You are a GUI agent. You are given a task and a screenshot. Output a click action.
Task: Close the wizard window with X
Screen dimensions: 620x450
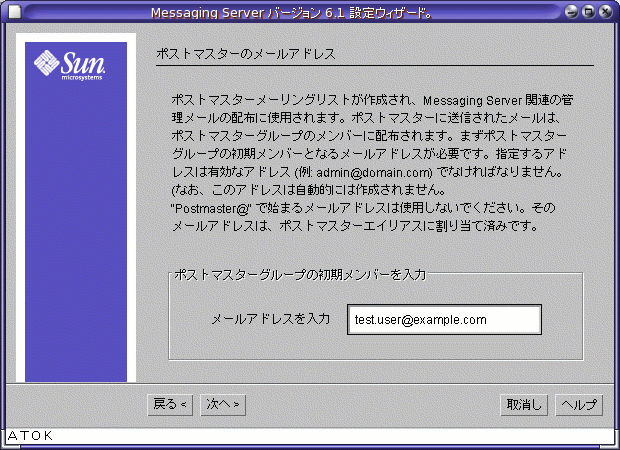pos(605,11)
